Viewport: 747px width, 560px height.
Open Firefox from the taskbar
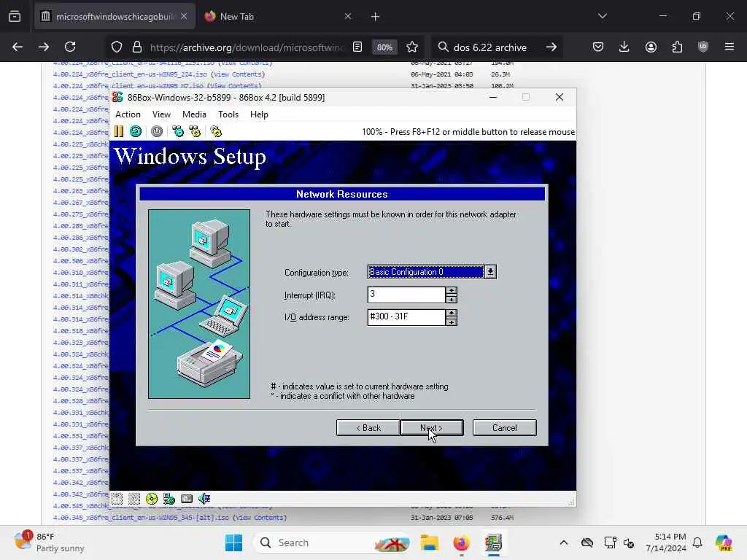coord(461,542)
